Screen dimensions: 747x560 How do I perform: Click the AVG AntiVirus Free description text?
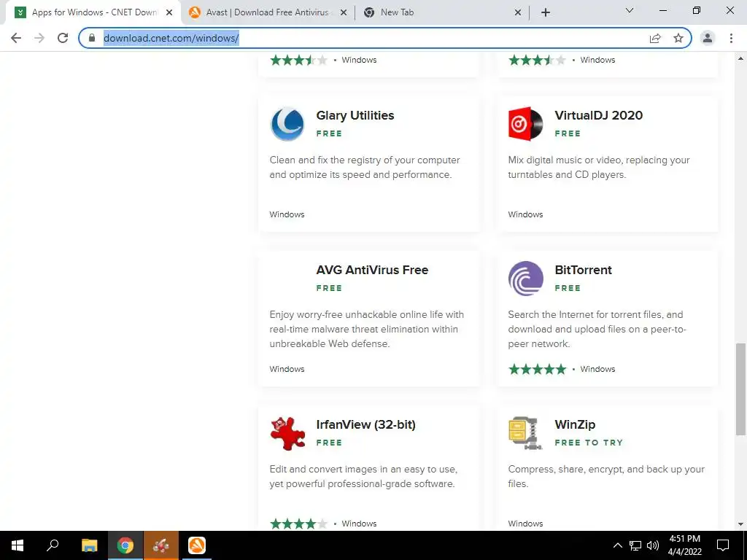point(367,329)
